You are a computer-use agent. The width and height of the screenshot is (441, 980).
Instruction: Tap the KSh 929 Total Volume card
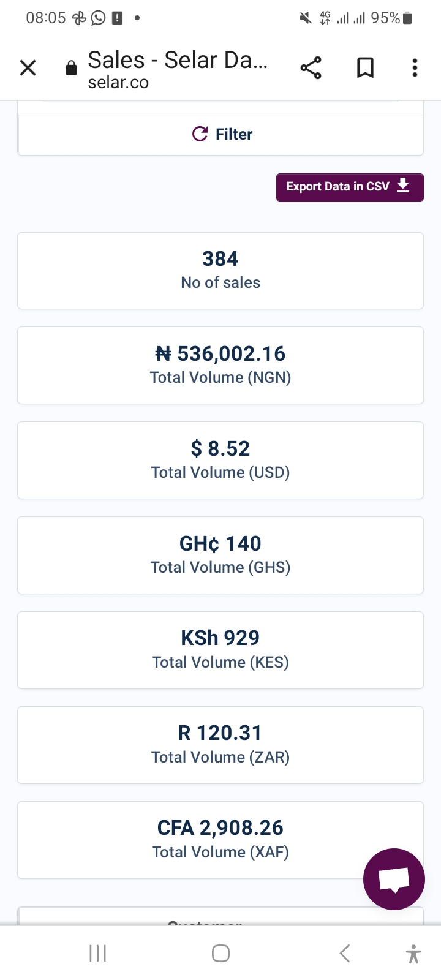pyautogui.click(x=221, y=650)
